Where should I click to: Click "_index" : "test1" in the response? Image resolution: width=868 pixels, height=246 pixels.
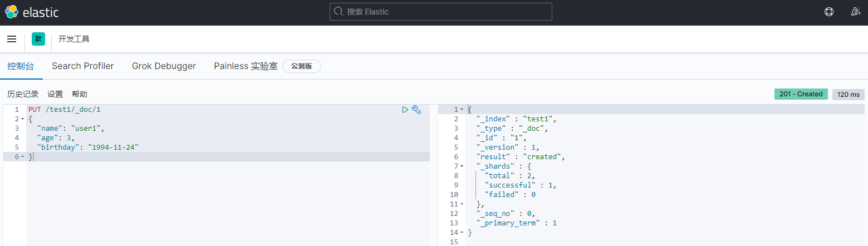pos(516,119)
